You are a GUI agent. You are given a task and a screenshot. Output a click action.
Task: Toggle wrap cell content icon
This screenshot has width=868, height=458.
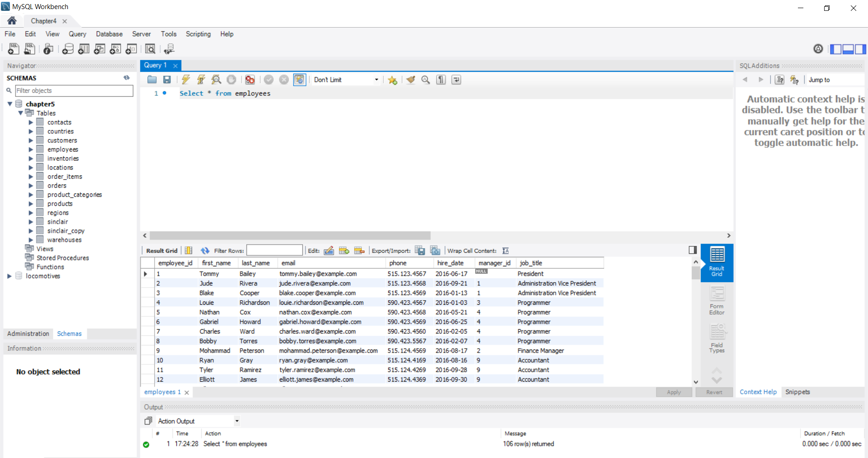tap(505, 250)
